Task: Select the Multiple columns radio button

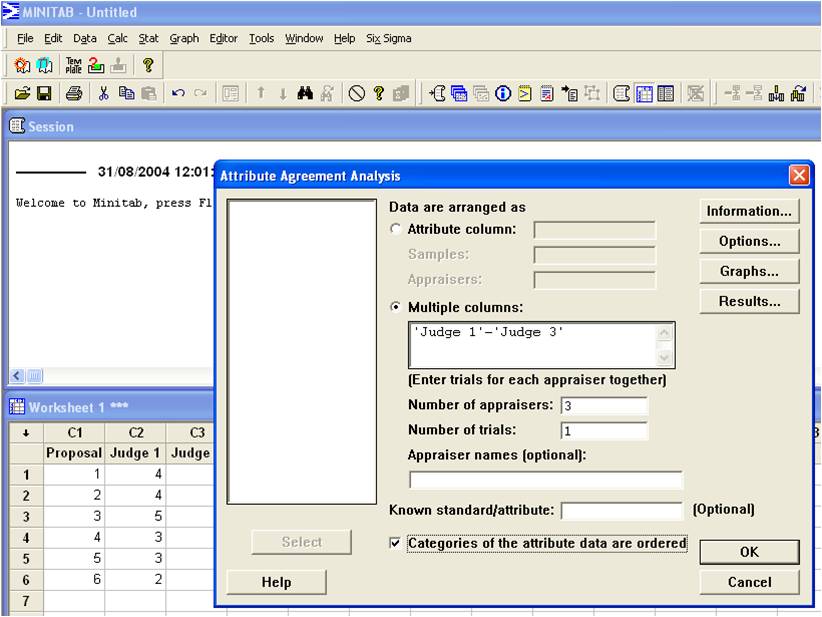Action: coord(396,307)
